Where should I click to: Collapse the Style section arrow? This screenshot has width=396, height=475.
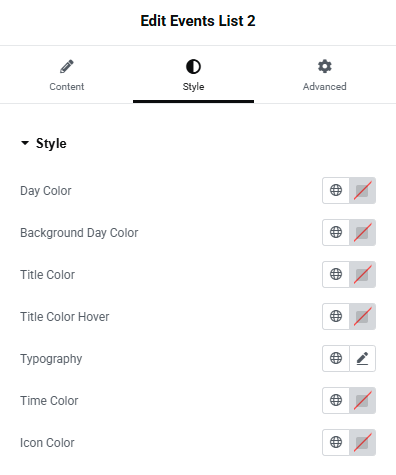click(x=25, y=143)
